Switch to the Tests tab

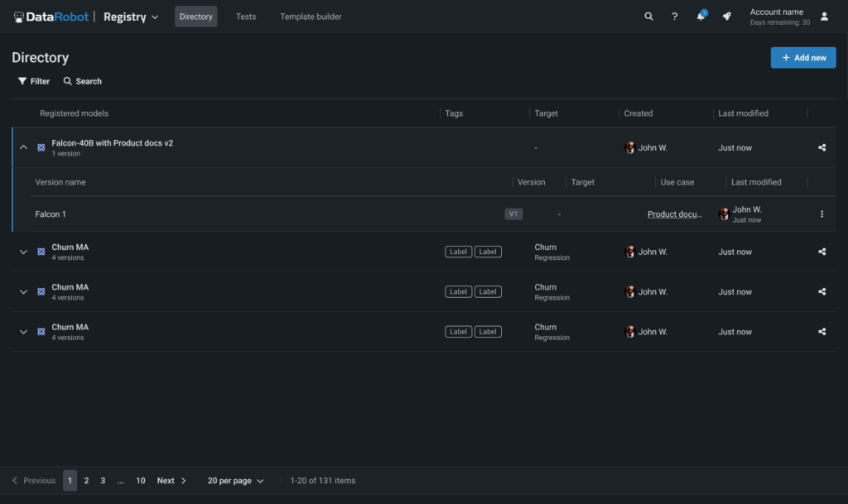point(246,17)
